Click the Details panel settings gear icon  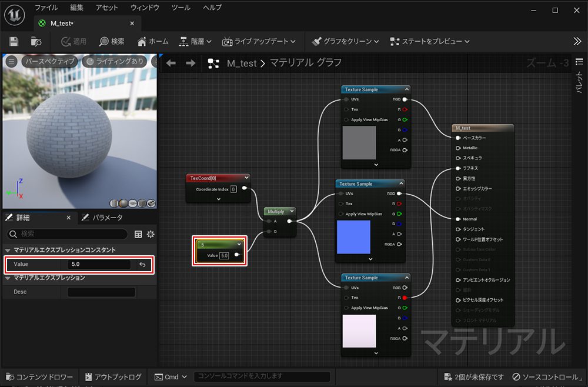pos(151,234)
